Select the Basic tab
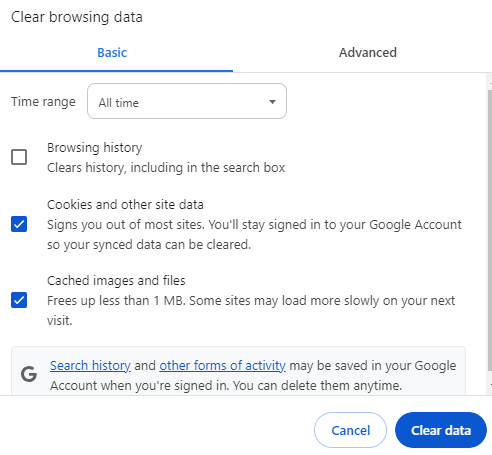Screen dimensions: 492x455 pyautogui.click(x=112, y=53)
